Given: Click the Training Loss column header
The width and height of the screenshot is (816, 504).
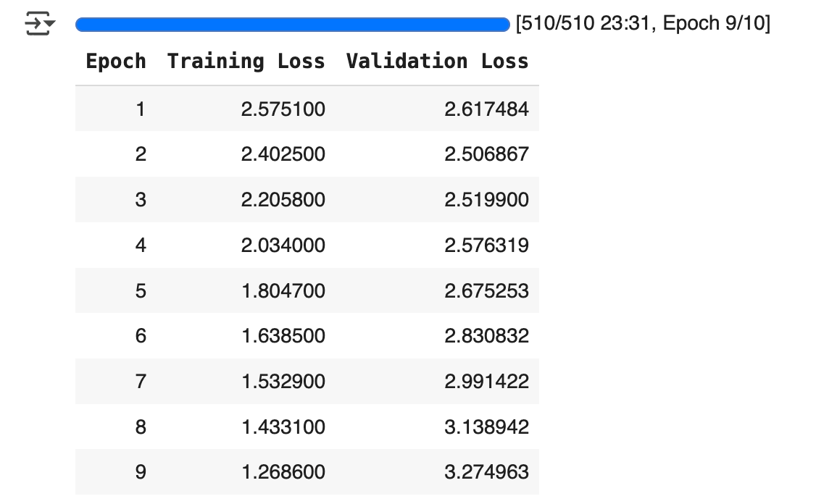Looking at the screenshot, I should [246, 62].
